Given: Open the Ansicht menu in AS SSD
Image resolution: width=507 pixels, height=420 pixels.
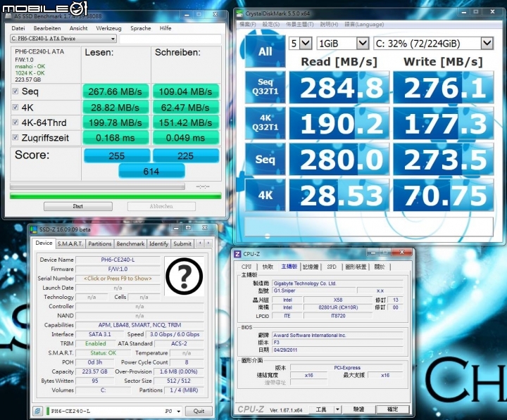Looking at the screenshot, I should [79, 28].
